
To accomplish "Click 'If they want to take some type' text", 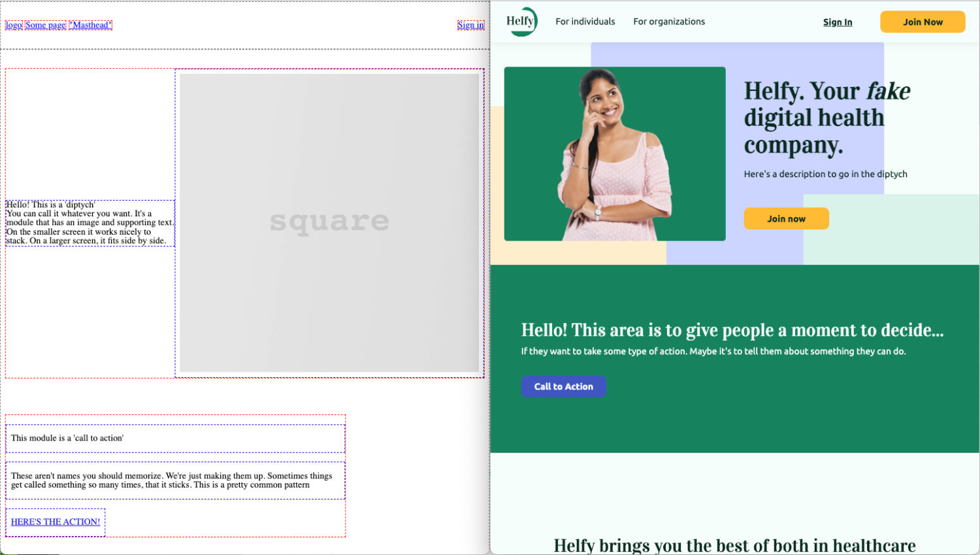I will [713, 351].
